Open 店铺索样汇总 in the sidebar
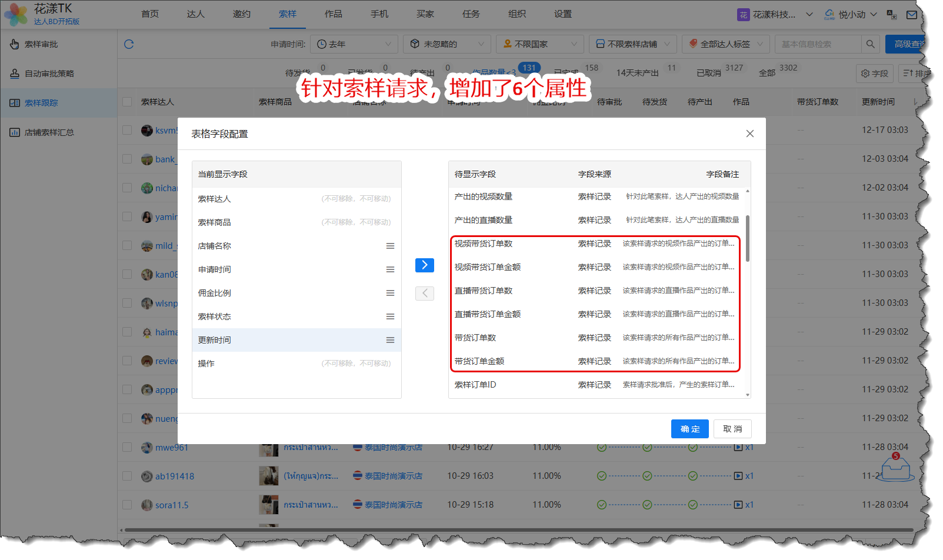The height and width of the screenshot is (560, 943). coord(49,132)
